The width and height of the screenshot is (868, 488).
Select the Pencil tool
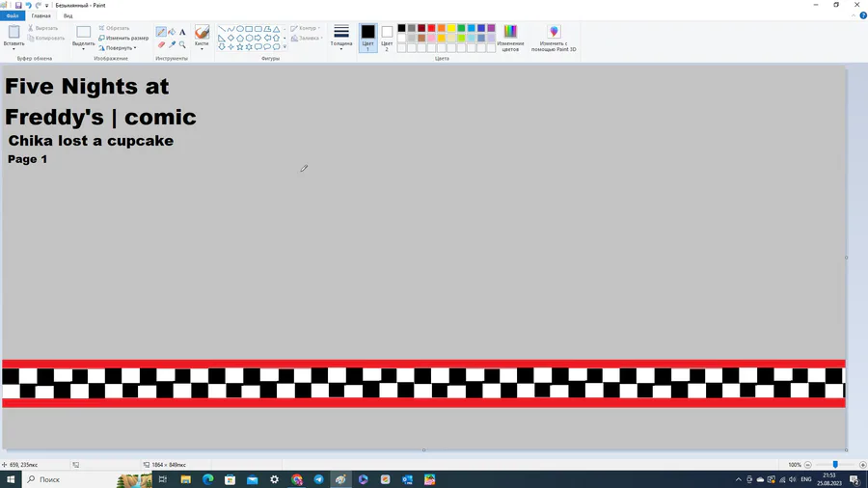point(161,32)
